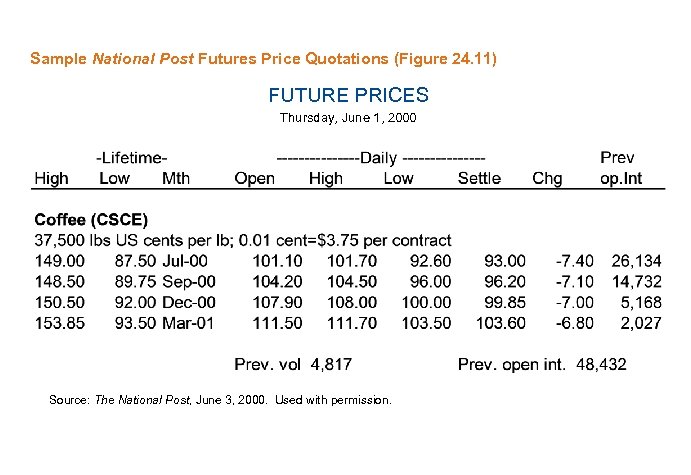This screenshot has height=475, width=691.
Task: Click the FUTURE PRICES heading
Action: click(x=348, y=95)
